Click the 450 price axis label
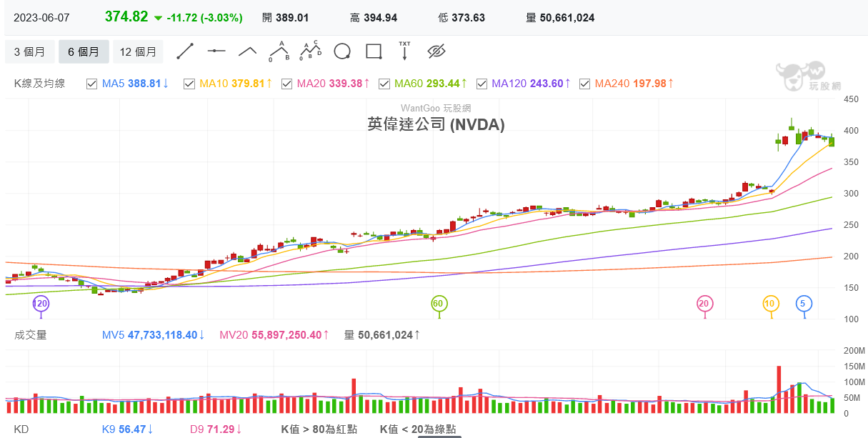 click(851, 99)
